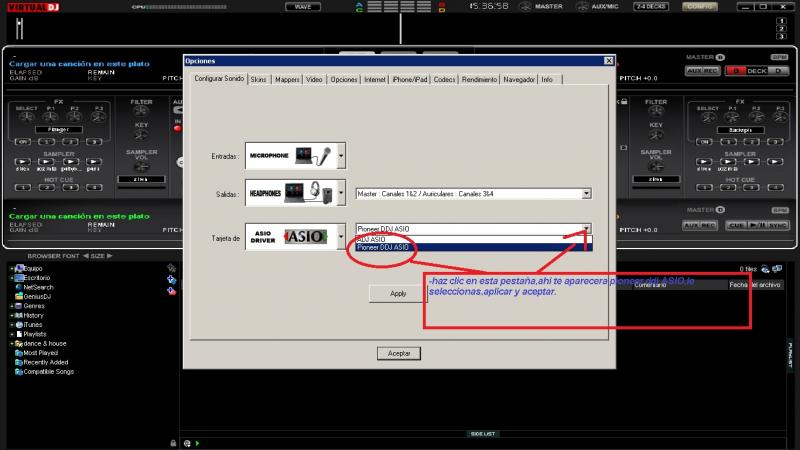Image resolution: width=800 pixels, height=450 pixels.
Task: Expand the Salidas channels dropdown
Action: click(x=586, y=193)
